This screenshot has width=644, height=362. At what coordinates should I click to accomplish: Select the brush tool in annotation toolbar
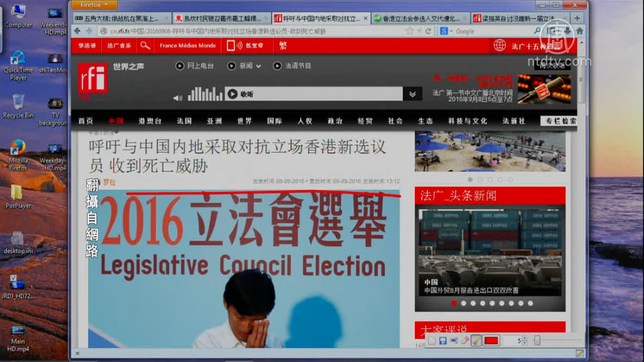476,341
